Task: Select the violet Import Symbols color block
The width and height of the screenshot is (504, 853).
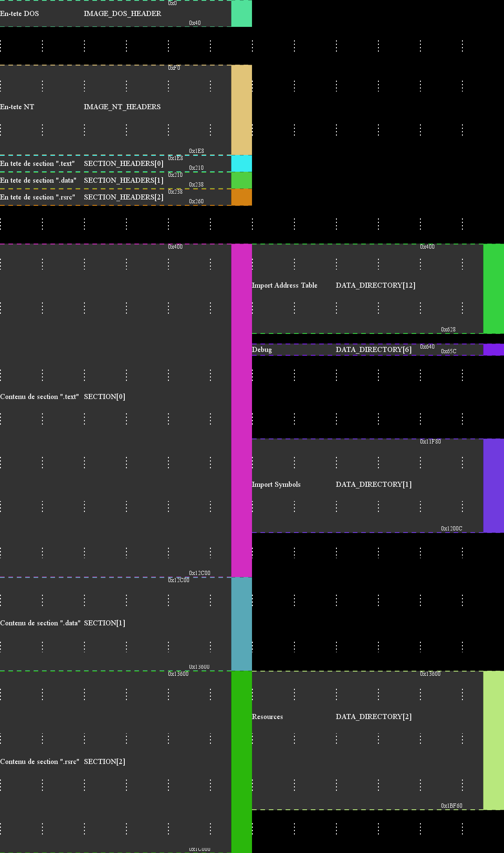Action: point(493,486)
